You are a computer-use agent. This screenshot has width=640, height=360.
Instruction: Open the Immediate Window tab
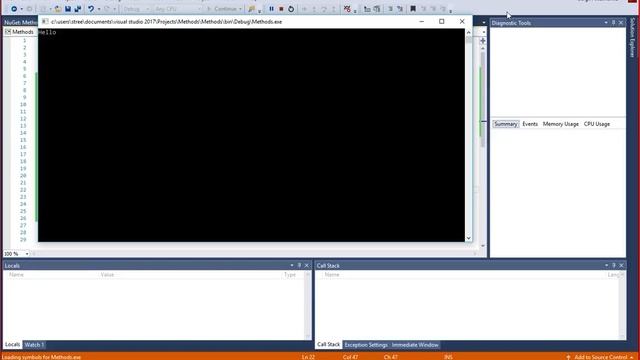point(415,345)
